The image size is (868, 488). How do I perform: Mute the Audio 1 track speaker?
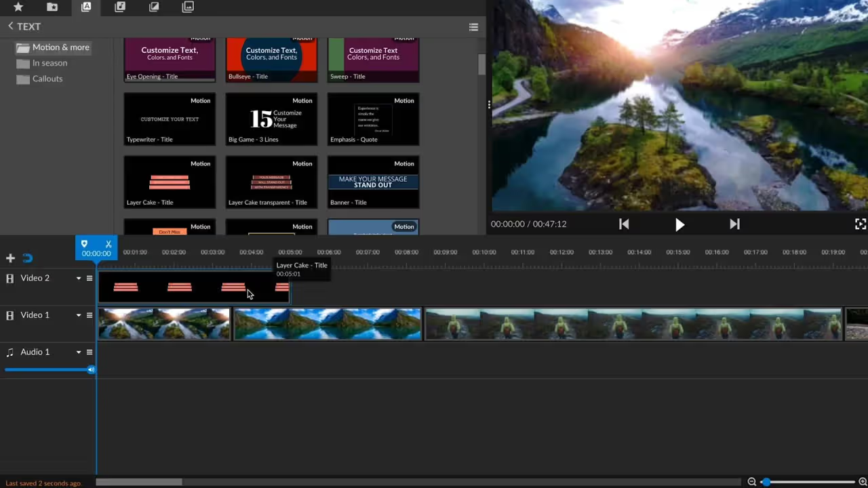tap(90, 369)
